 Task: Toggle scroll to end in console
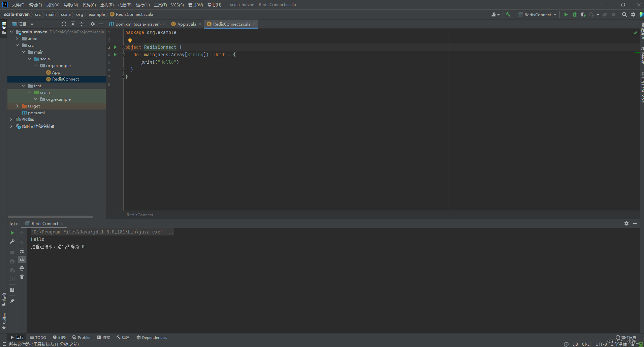coord(22,259)
